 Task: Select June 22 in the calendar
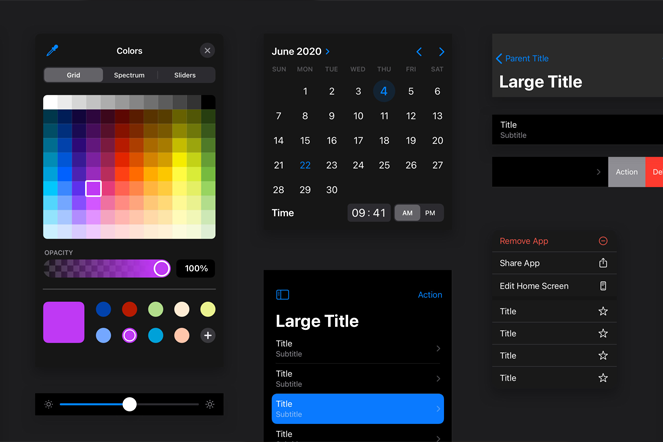[305, 165]
